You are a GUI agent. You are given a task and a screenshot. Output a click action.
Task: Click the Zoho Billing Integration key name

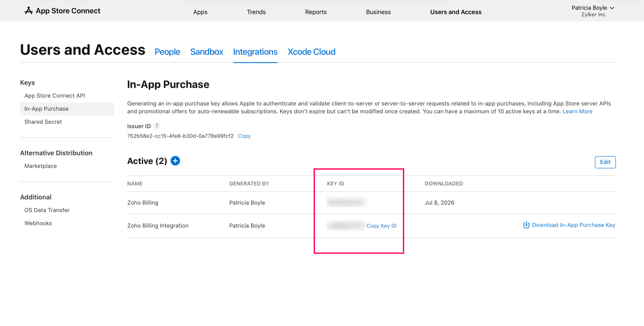pos(158,226)
